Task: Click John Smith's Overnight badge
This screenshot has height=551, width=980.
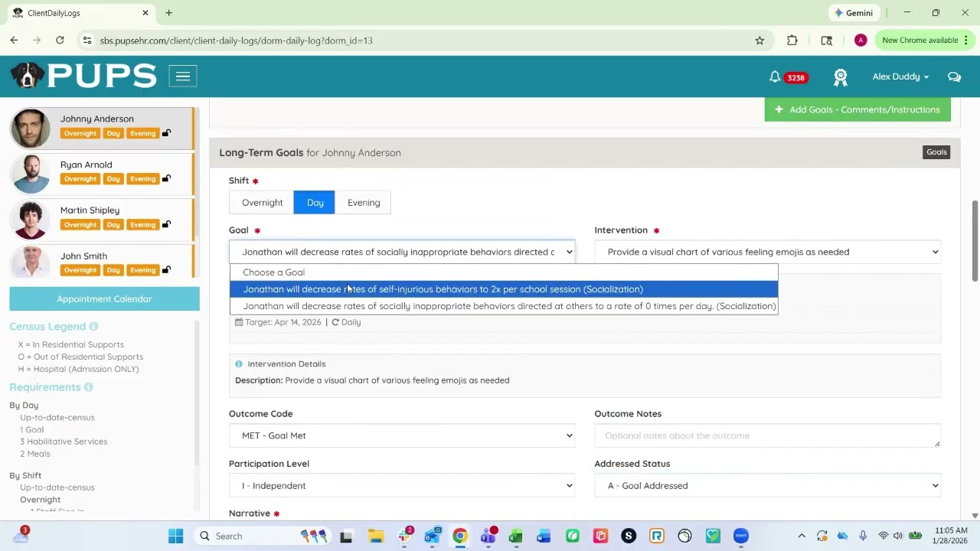Action: pos(80,269)
